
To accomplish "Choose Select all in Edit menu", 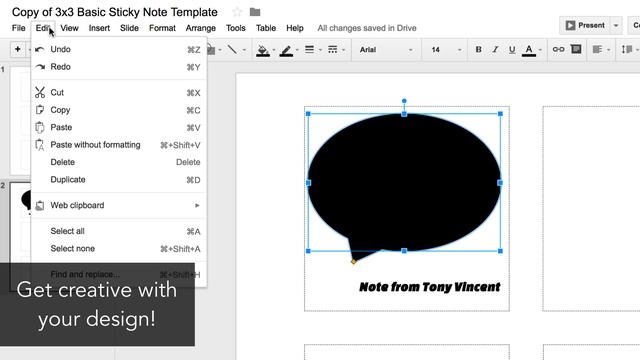I will click(119, 231).
